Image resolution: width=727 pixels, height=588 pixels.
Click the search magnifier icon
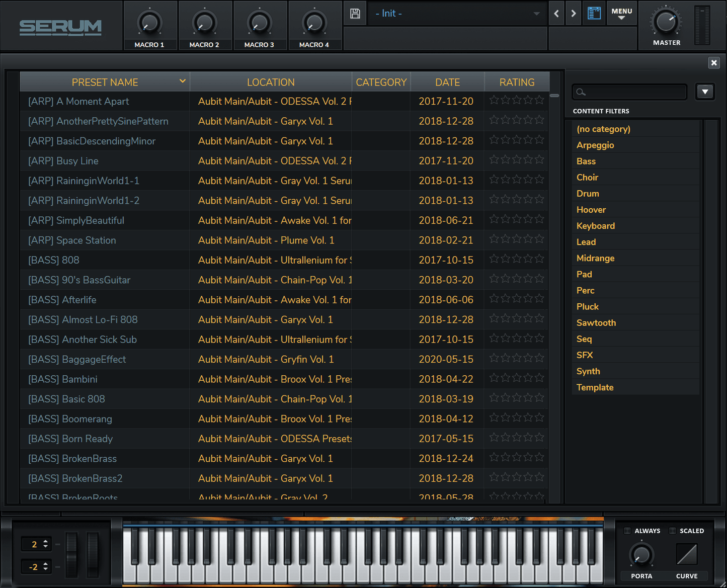[x=581, y=92]
